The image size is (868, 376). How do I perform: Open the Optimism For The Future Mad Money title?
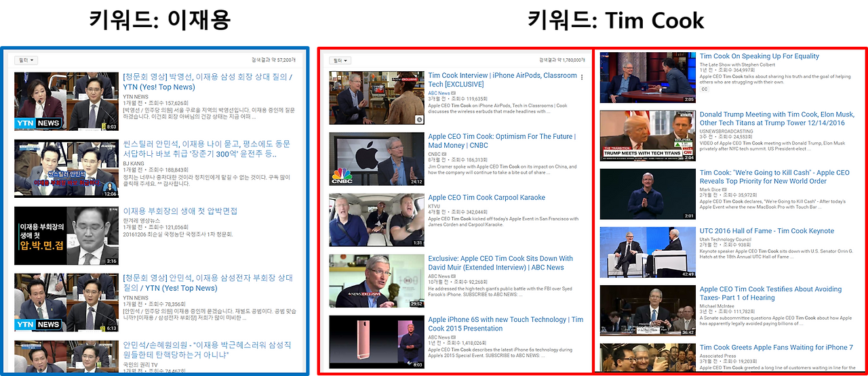(x=502, y=141)
